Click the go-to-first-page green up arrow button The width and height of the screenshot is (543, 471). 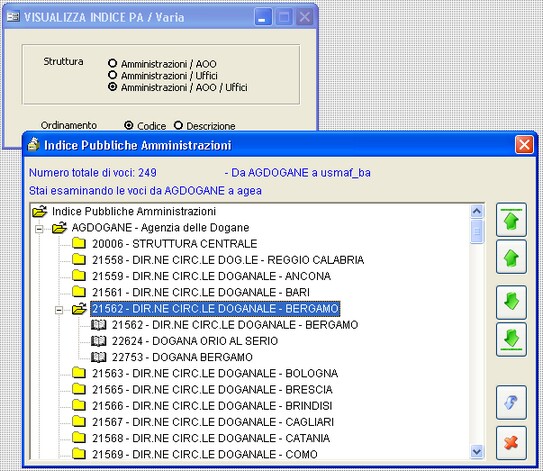point(511,220)
